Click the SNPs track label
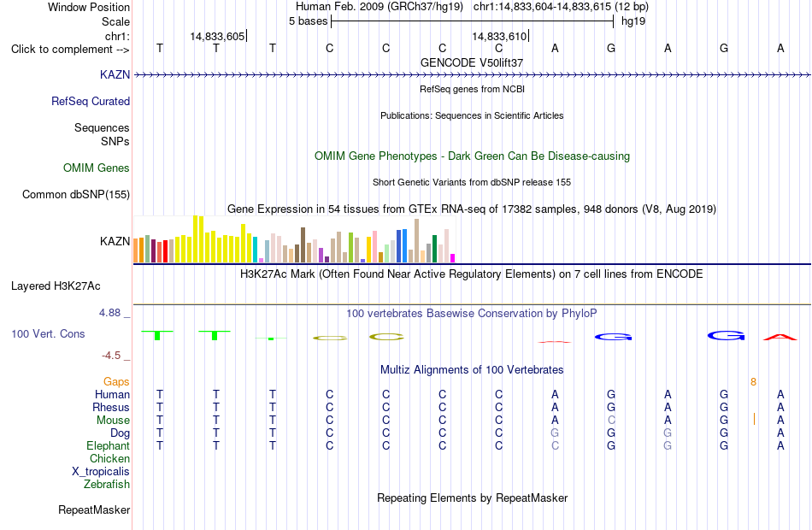The height and width of the screenshot is (530, 812). tap(115, 141)
